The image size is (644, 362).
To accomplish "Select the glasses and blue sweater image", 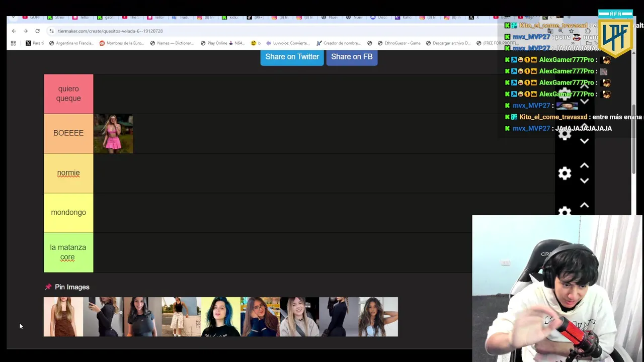I will [x=260, y=317].
